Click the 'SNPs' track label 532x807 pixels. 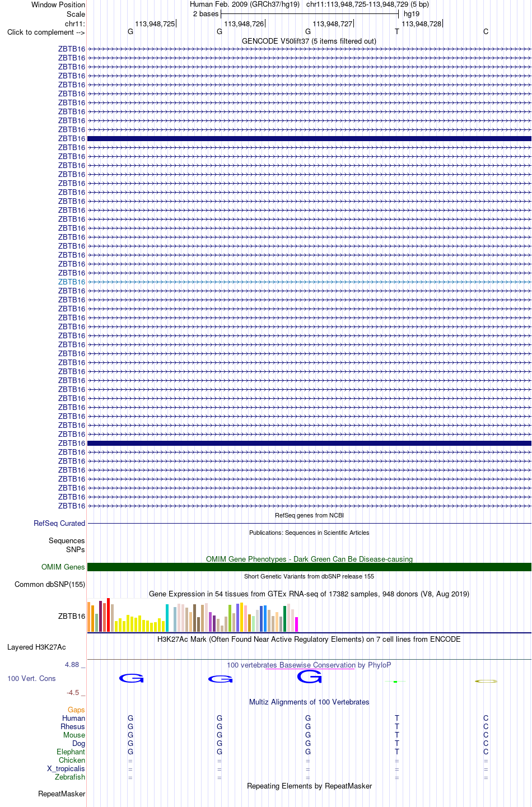(x=76, y=549)
